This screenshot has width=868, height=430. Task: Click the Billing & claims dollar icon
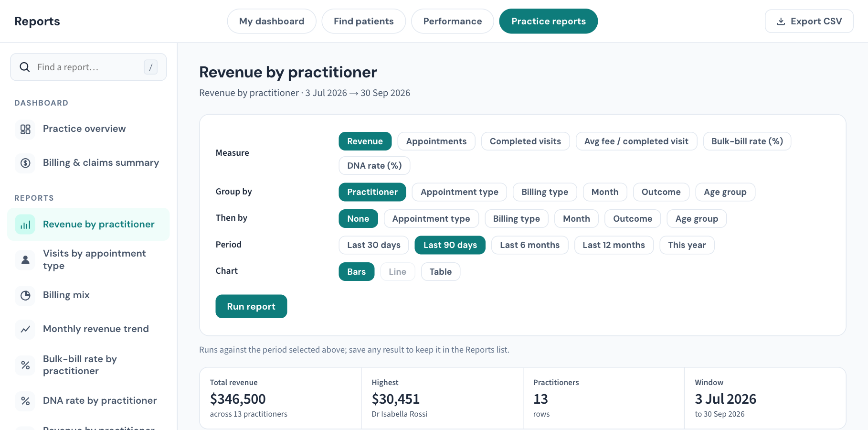point(25,163)
